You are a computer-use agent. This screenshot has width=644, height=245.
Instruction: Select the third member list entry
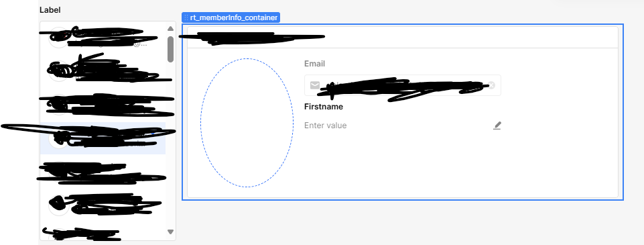pyautogui.click(x=103, y=105)
